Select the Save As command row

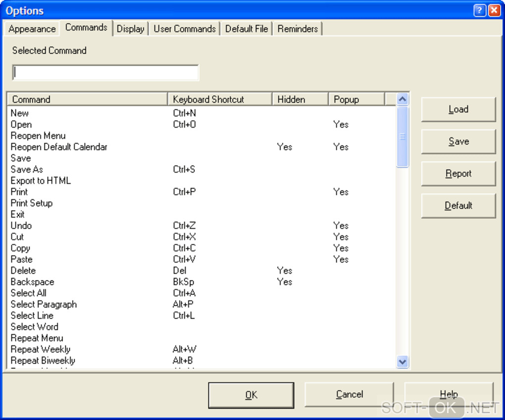[x=202, y=170]
